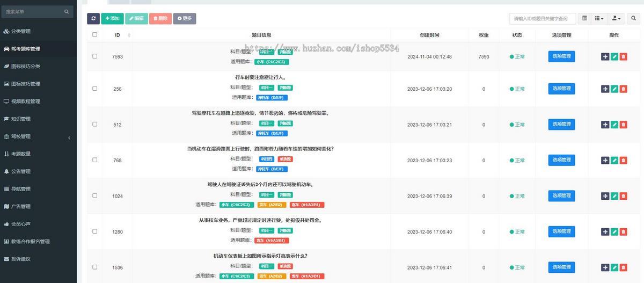
Task: Click green edit pencil for ID 7593
Action: coord(614,56)
